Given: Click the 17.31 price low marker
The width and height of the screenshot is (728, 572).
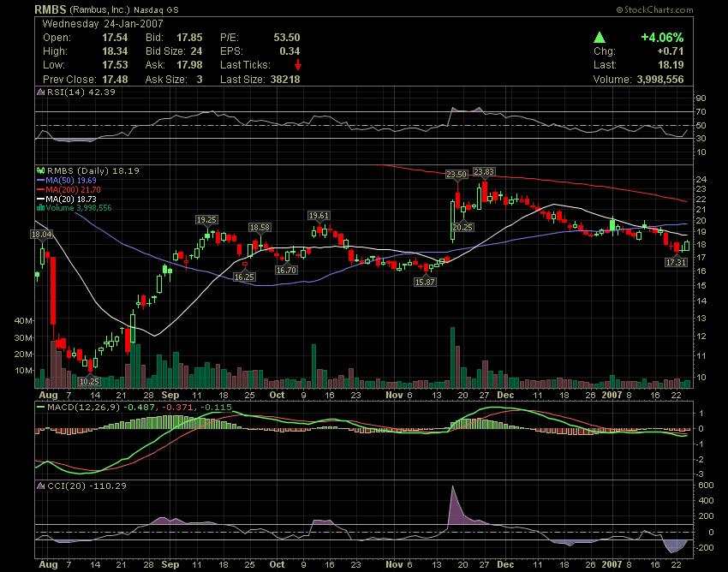Looking at the screenshot, I should [x=676, y=262].
